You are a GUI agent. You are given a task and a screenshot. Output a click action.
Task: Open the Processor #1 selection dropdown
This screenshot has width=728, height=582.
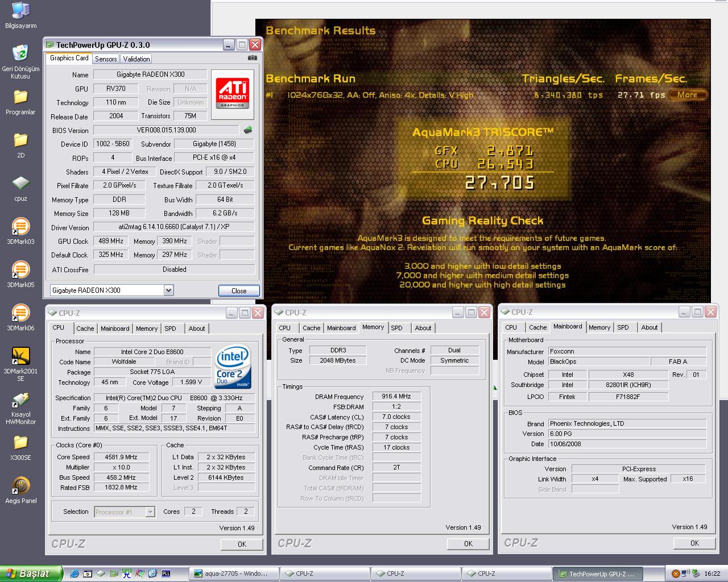point(150,512)
